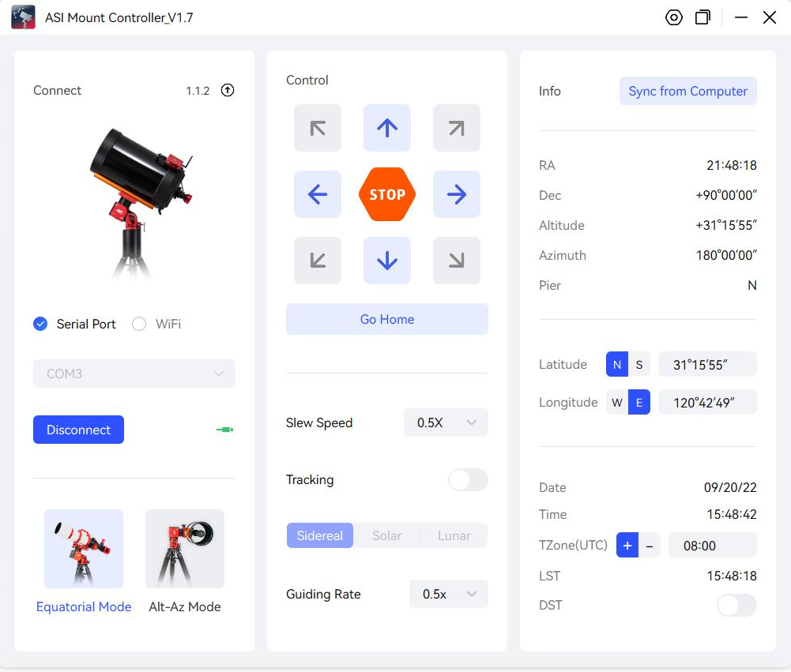791x672 pixels.
Task: Select the Solar tracking rate tab
Action: coord(387,535)
